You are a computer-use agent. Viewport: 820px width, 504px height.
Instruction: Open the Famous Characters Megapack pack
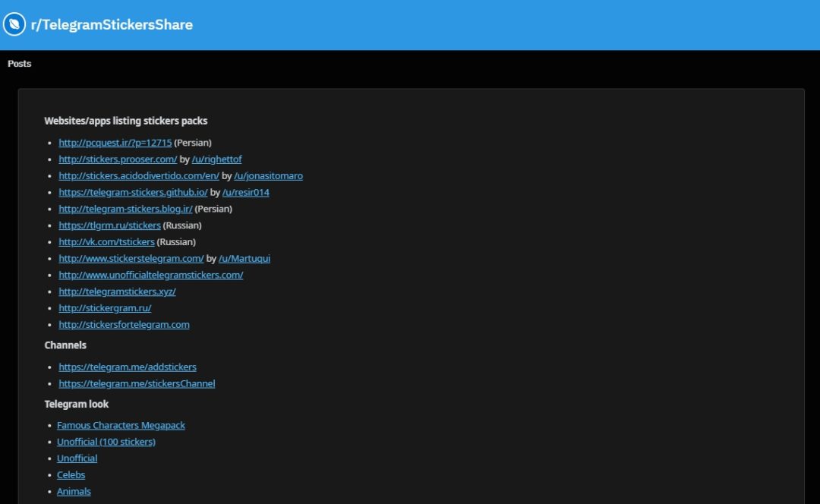pyautogui.click(x=121, y=426)
